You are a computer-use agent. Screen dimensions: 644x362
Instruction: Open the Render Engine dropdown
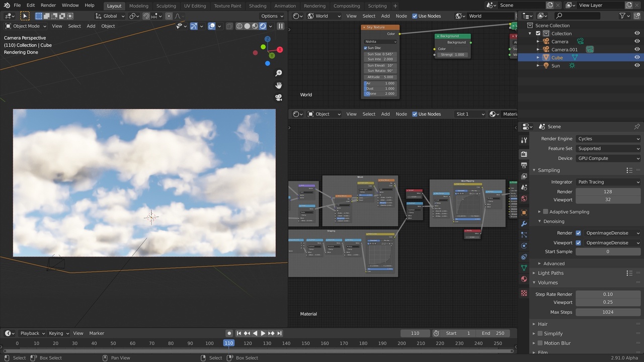[x=609, y=138]
